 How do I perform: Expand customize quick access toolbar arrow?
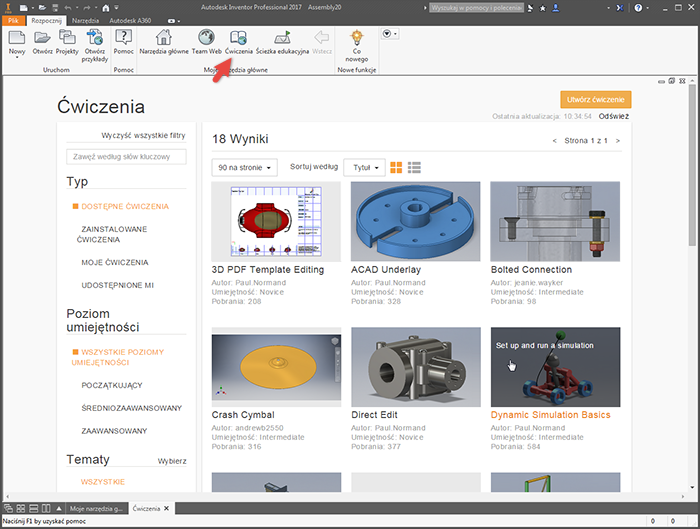117,8
